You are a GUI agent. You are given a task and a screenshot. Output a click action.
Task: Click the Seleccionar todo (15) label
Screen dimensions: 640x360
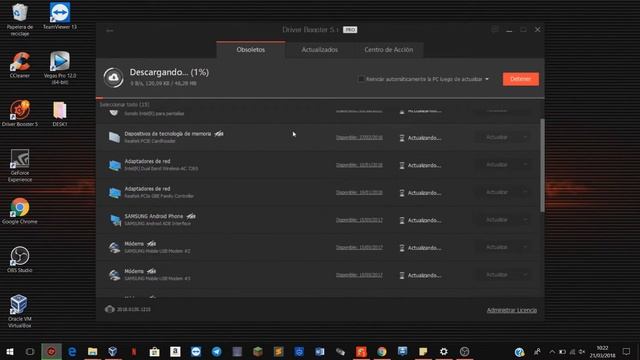(124, 104)
